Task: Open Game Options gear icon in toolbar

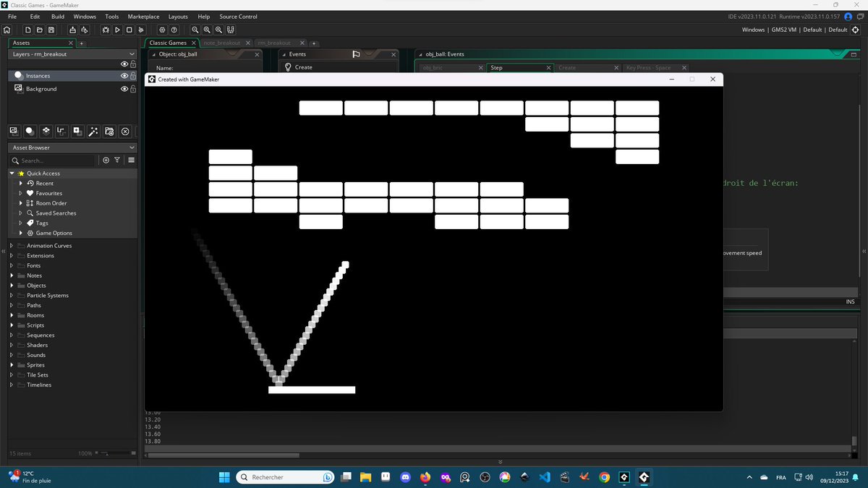Action: click(x=162, y=30)
